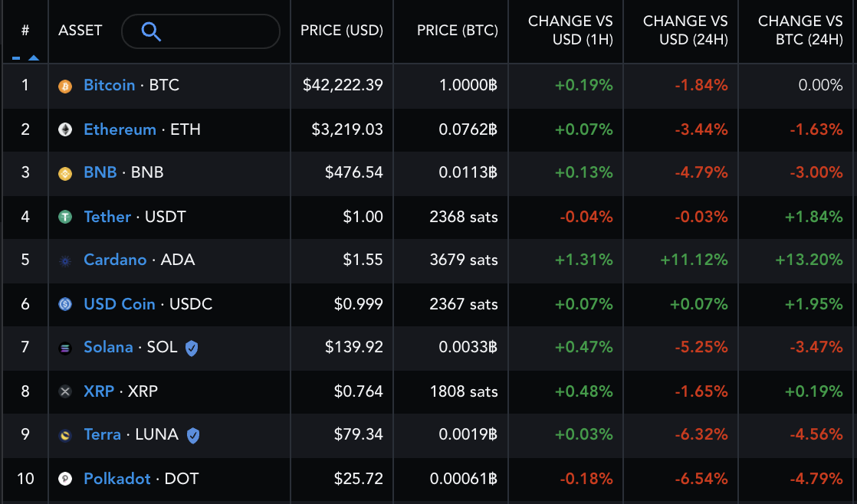This screenshot has width=857, height=504.
Task: Open the USD Coin asset link
Action: pos(120,303)
